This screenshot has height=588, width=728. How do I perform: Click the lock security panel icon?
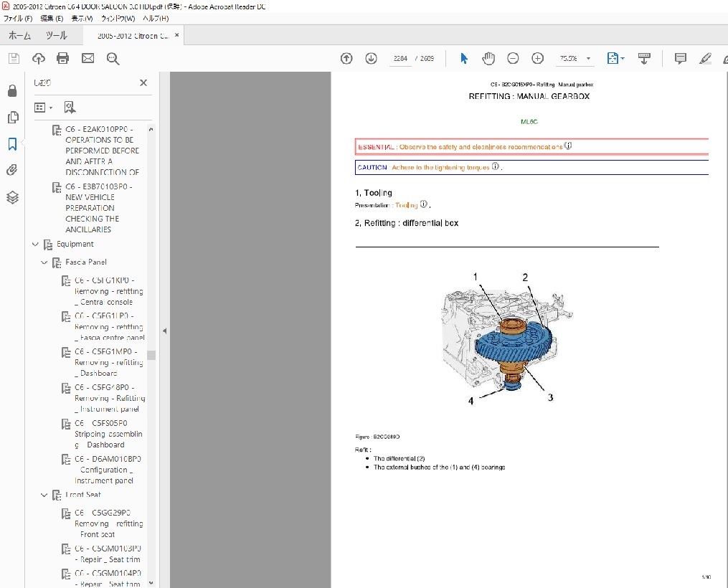(x=12, y=90)
